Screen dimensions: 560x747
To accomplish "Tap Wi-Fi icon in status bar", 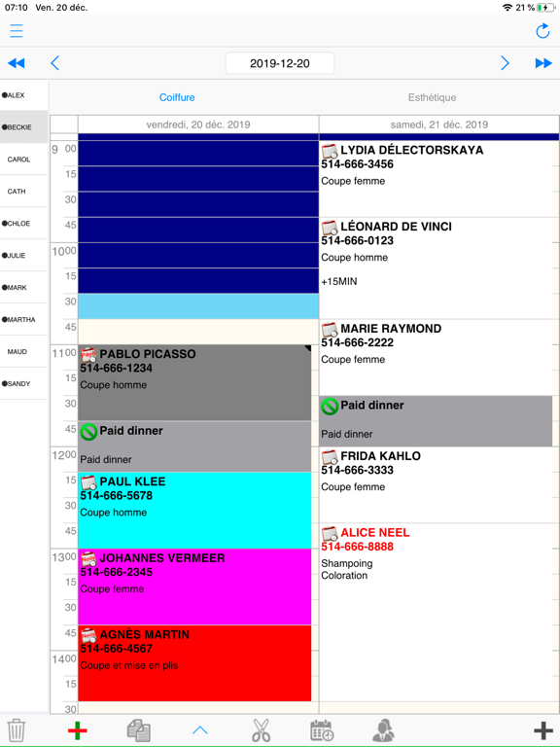I will tap(507, 8).
